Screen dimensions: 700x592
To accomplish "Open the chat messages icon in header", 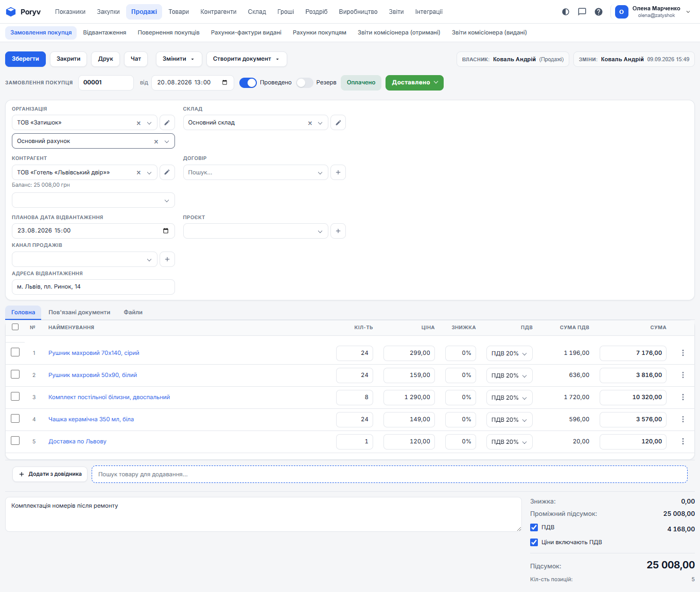I will tap(582, 12).
